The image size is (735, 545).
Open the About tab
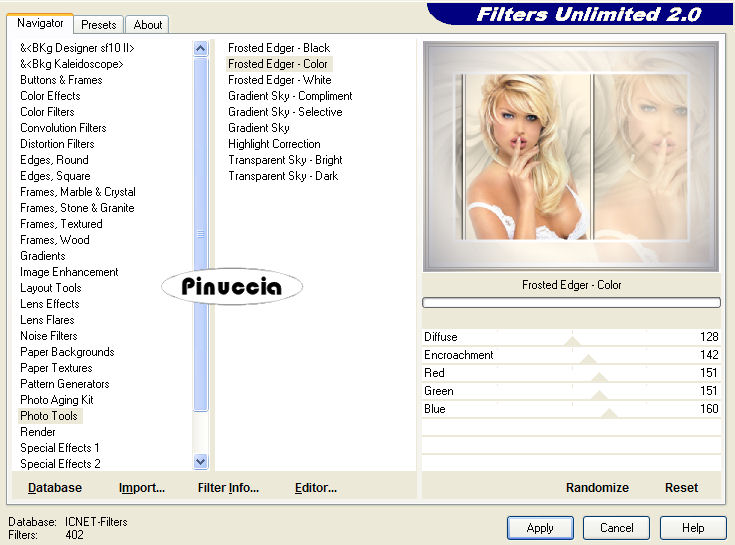pos(147,25)
